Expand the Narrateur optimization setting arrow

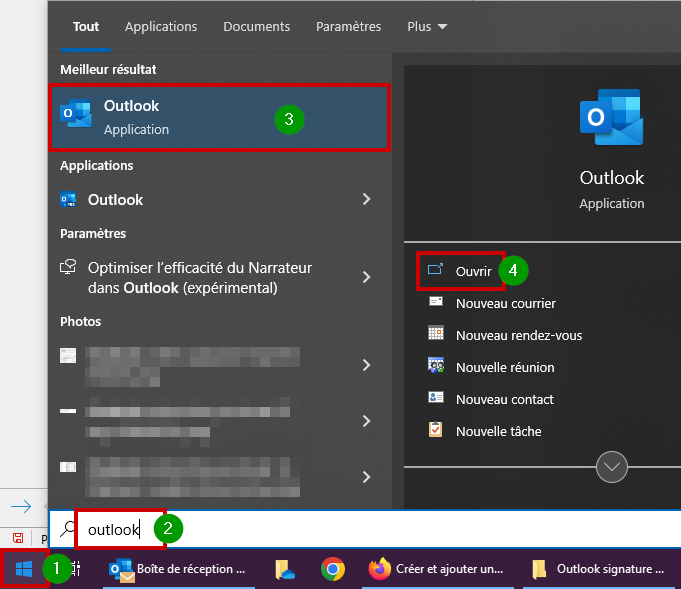pyautogui.click(x=366, y=277)
